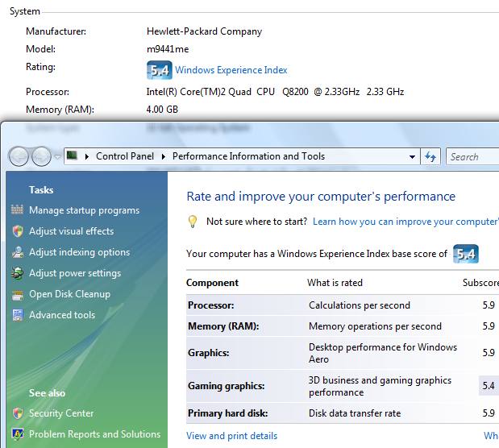The image size is (499, 448).
Task: Select the Graphics row label
Action: coord(209,353)
